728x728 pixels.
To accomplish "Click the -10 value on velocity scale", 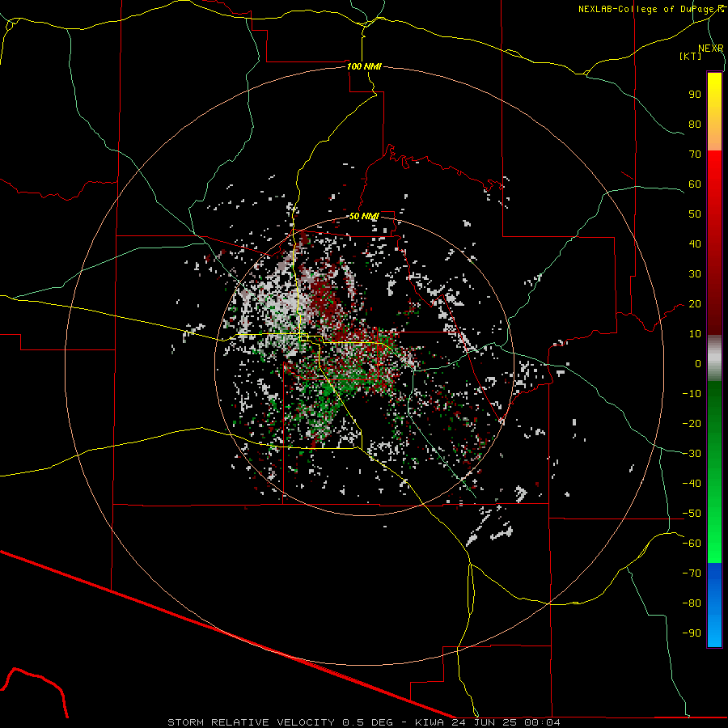I will pyautogui.click(x=692, y=394).
